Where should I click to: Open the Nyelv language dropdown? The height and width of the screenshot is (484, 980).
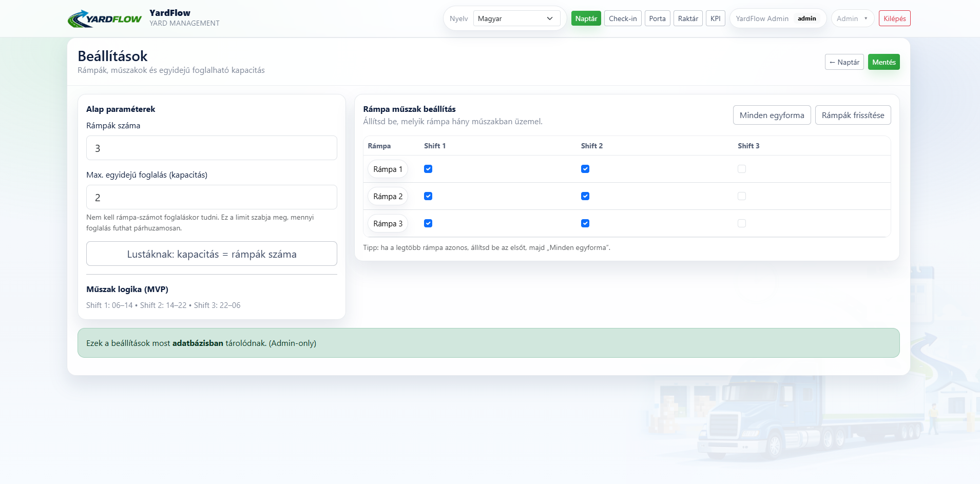coord(516,18)
